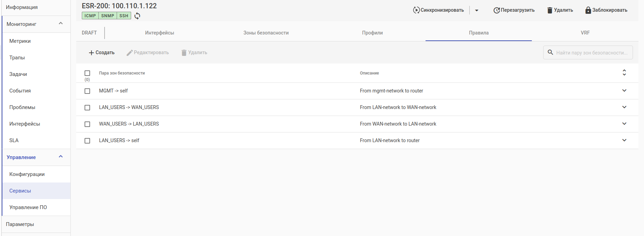Screen dimensions: 644x236
Task: Expand the LAN_USERS -> WAN_USERS rule row
Action: pos(624,107)
